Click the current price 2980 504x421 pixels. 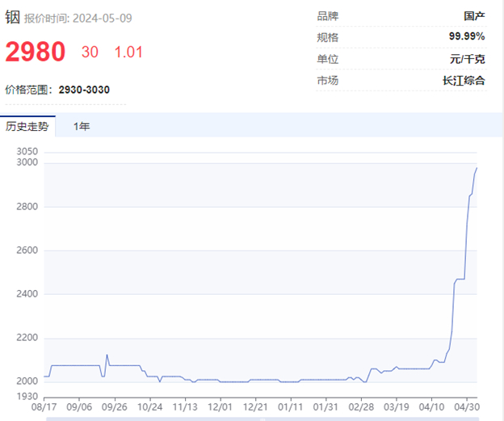36,52
